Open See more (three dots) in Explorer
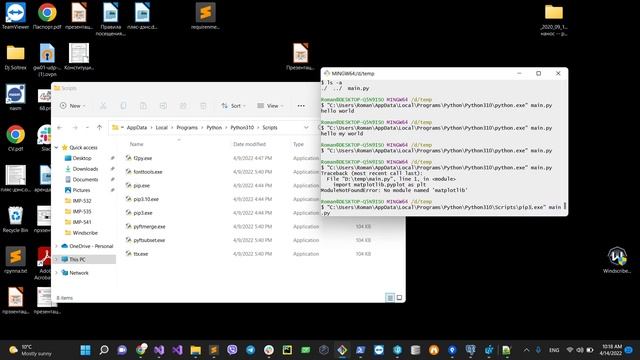Screen dimensions: 640x360 pyautogui.click(x=301, y=106)
